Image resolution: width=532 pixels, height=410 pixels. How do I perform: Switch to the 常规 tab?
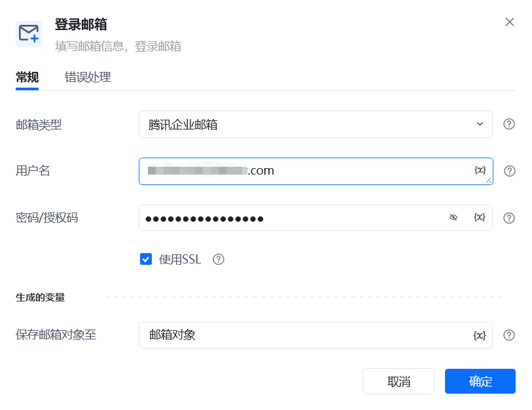click(x=27, y=77)
